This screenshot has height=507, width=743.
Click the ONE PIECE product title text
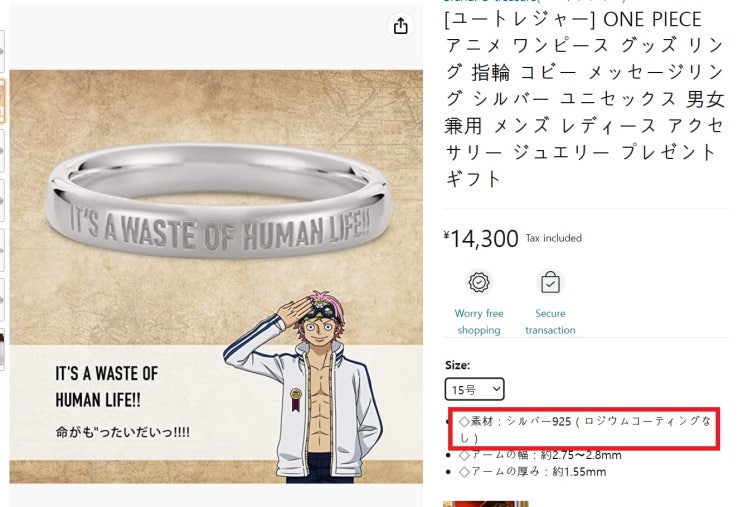pyautogui.click(x=585, y=99)
